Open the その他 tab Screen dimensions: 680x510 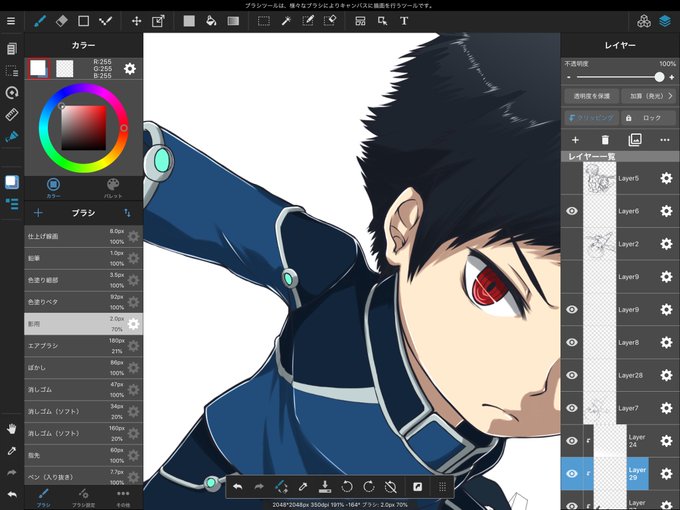click(123, 497)
